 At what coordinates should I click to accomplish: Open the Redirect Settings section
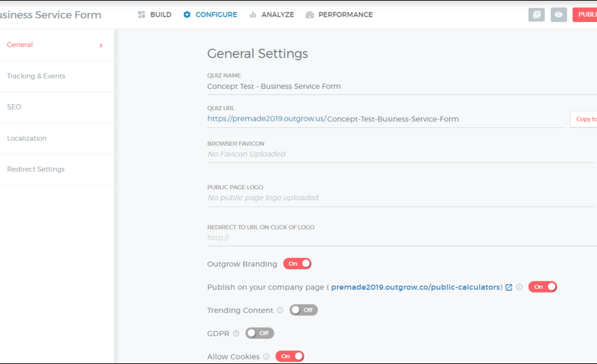click(36, 170)
